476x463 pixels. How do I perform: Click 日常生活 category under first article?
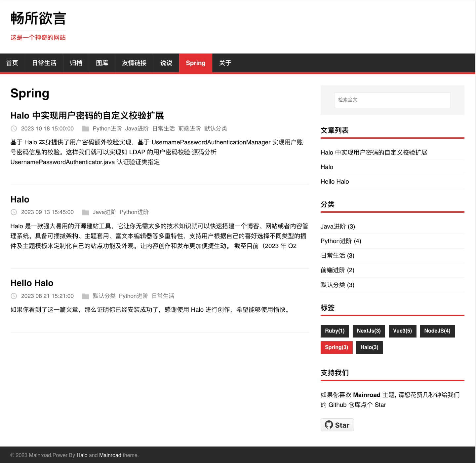[164, 128]
